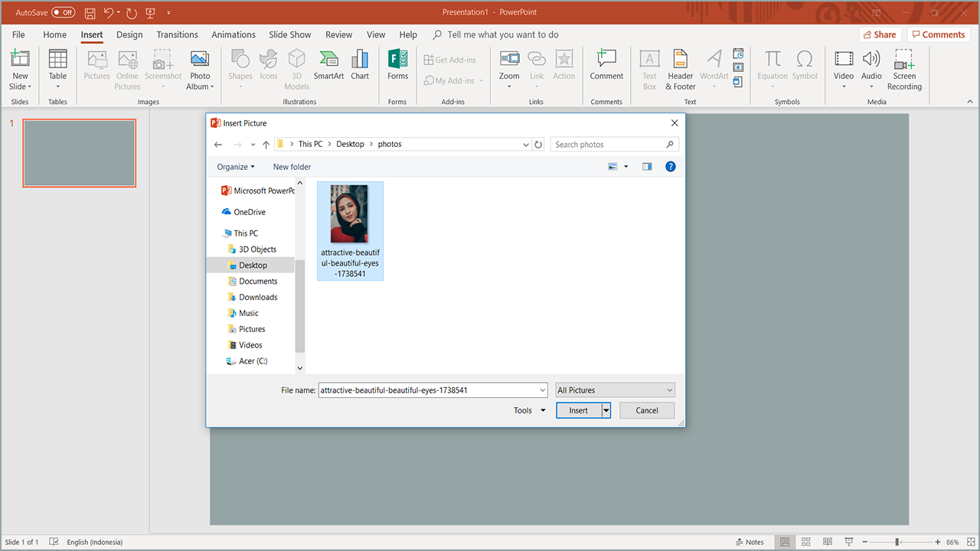Switch to Normal view in the status bar

click(784, 542)
